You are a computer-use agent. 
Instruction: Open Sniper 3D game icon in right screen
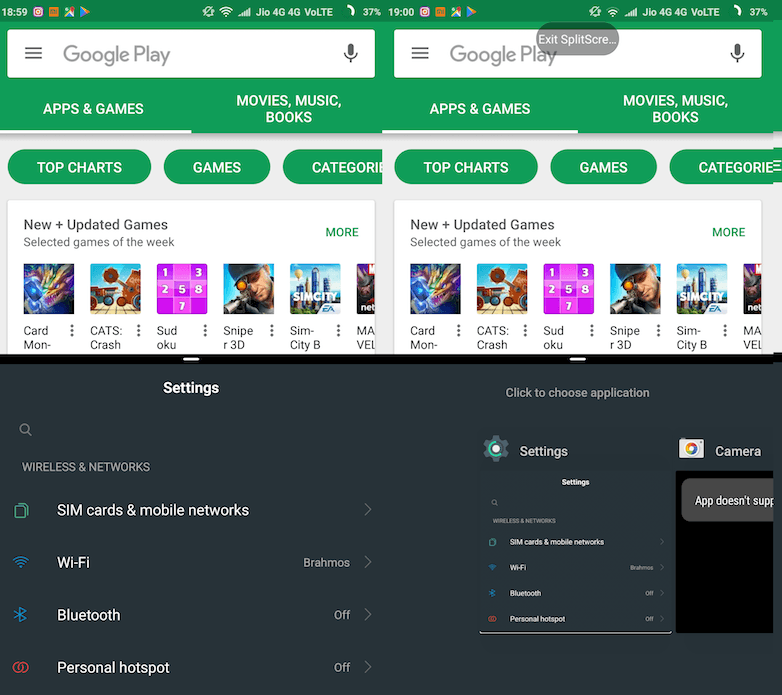pos(635,289)
